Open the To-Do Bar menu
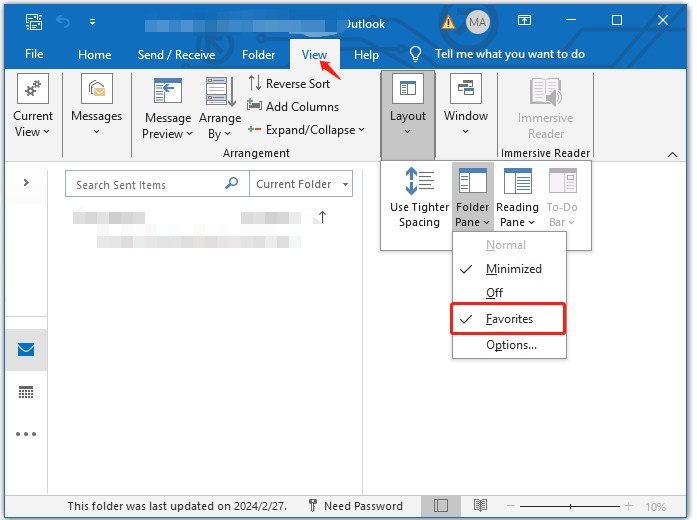Image resolution: width=697 pixels, height=520 pixels. (x=562, y=196)
